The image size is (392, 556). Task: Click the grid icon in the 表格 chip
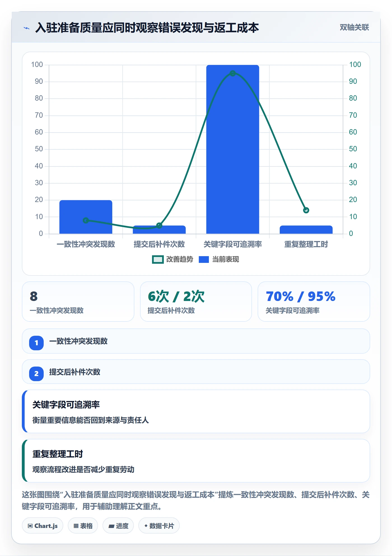(76, 526)
